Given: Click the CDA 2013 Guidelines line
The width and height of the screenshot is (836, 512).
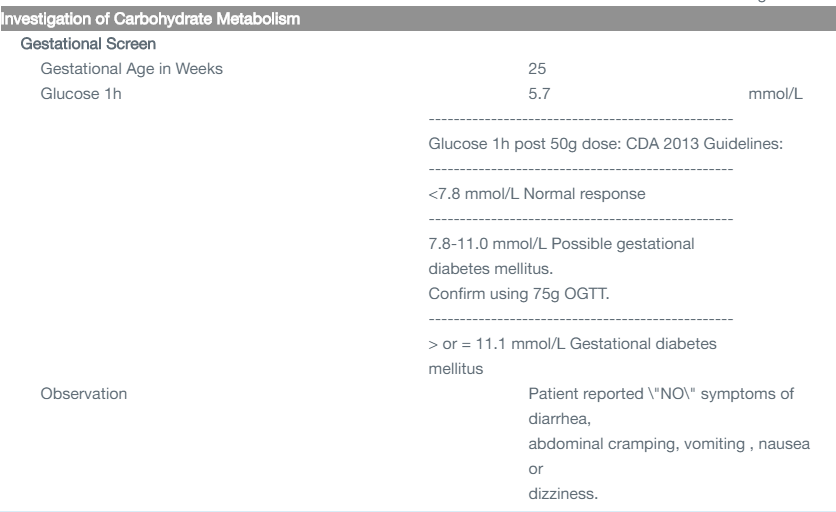Looking at the screenshot, I should point(604,143).
